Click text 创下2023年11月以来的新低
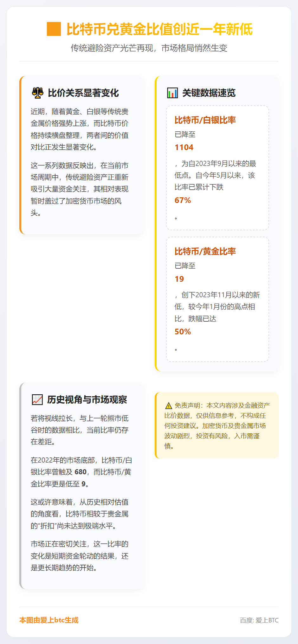The width and height of the screenshot is (298, 644). pos(217,301)
